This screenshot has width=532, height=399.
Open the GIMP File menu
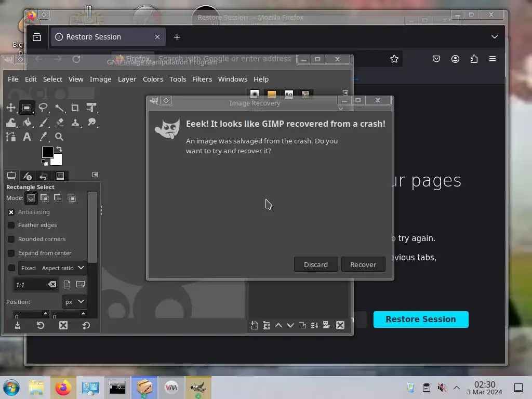(13, 79)
